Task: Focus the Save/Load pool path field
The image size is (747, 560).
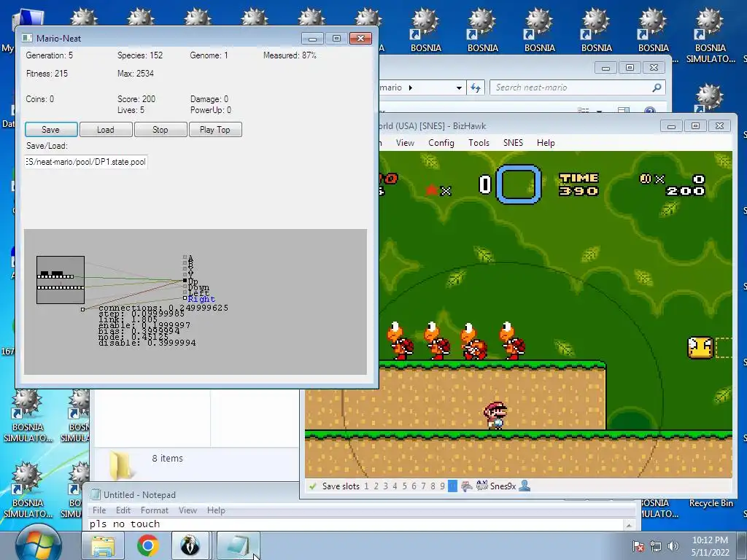Action: [x=86, y=162]
